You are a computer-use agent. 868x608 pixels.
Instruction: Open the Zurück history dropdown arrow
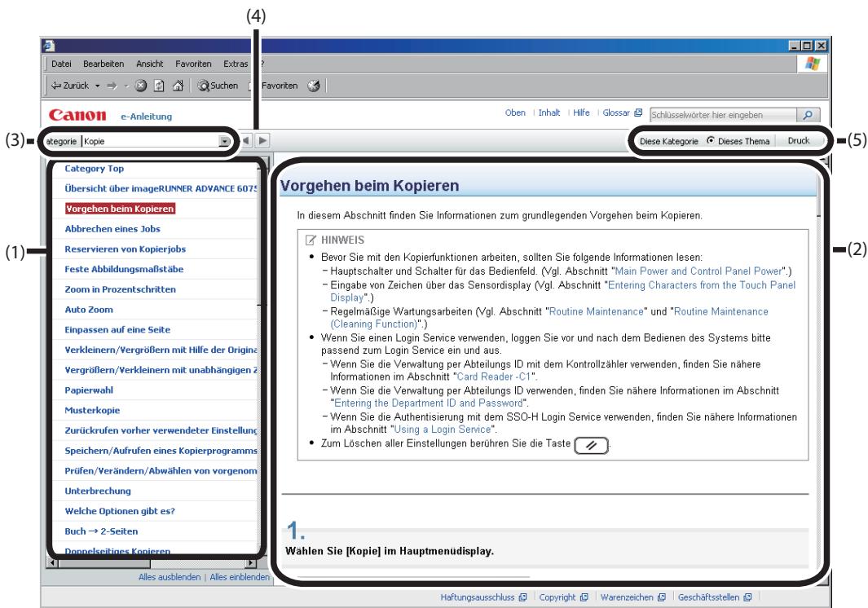98,86
